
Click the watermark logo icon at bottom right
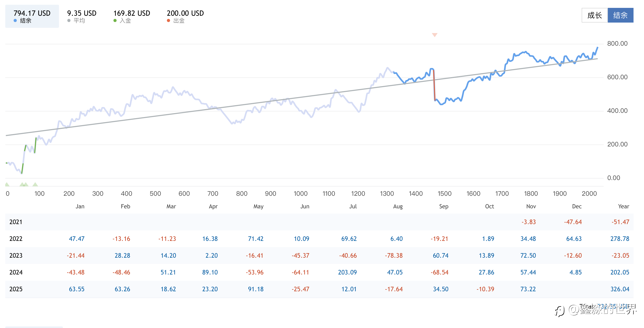[560, 311]
